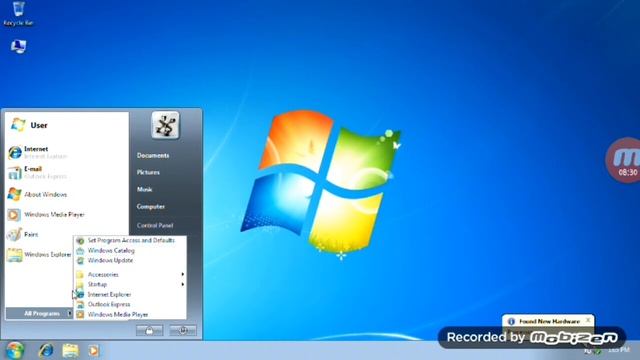This screenshot has height=360, width=640.
Task: Open Control Panel from the Start menu
Action: coord(155,225)
